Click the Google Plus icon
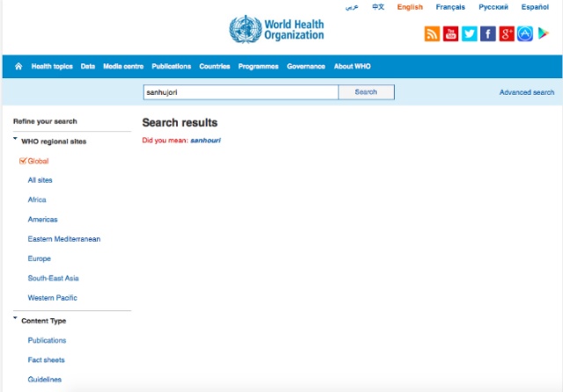Image resolution: width=563 pixels, height=392 pixels. 507,34
